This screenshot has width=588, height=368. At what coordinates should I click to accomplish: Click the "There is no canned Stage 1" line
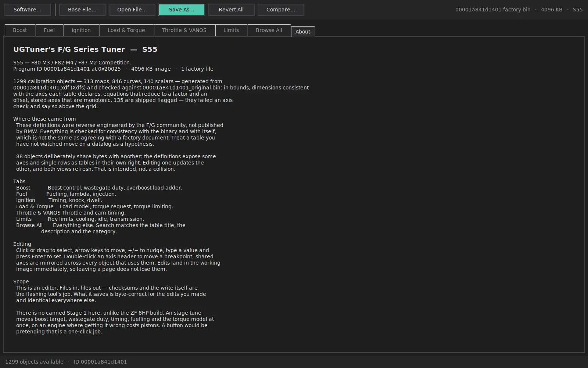tap(109, 313)
